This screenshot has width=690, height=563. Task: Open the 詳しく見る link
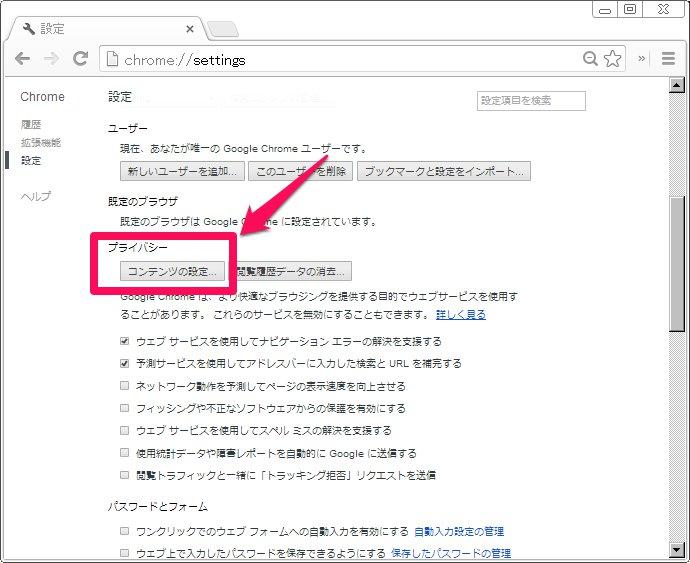pos(461,315)
